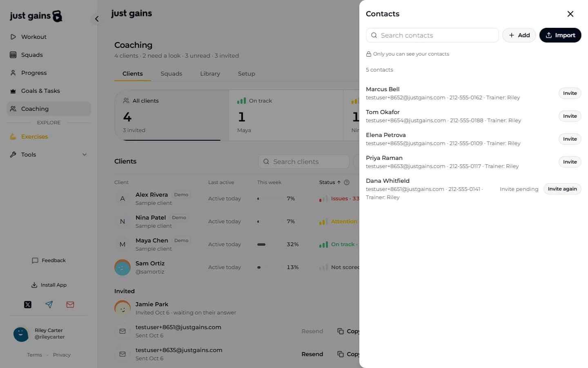Click the Search contacts field
Viewport: 588px width, 368px height.
tap(432, 35)
